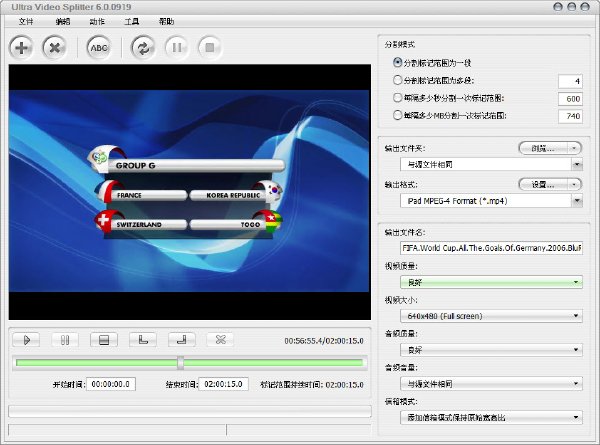
Task: Open the audio quality dropdown
Action: [x=491, y=350]
